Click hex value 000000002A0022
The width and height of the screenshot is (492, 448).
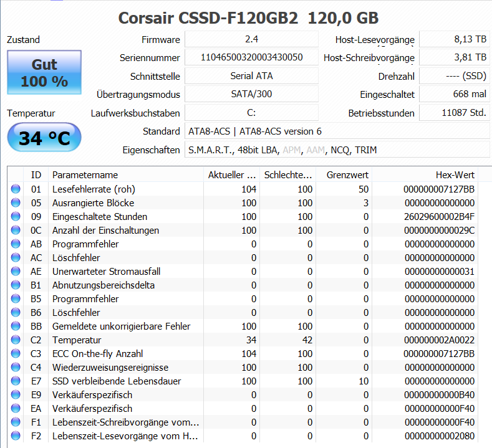439,340
